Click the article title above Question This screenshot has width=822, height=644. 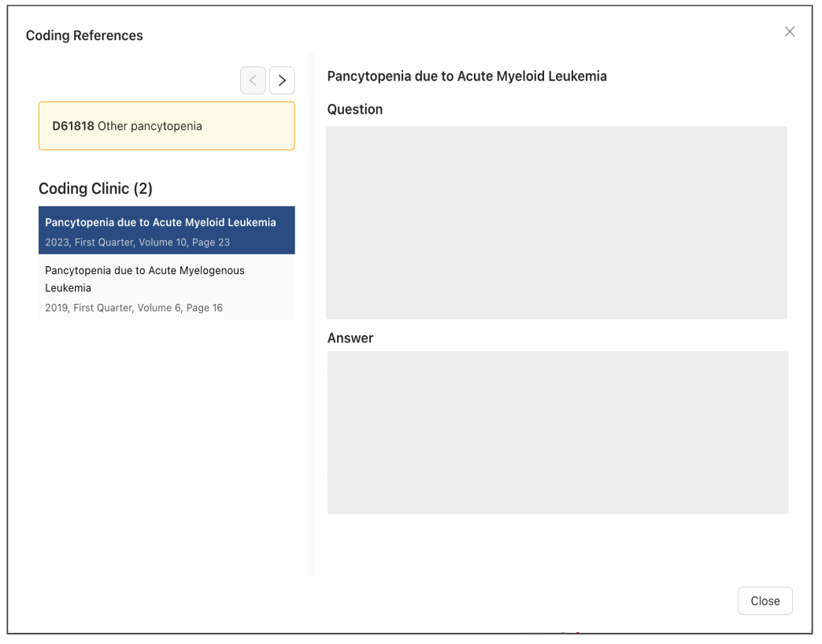coord(467,76)
